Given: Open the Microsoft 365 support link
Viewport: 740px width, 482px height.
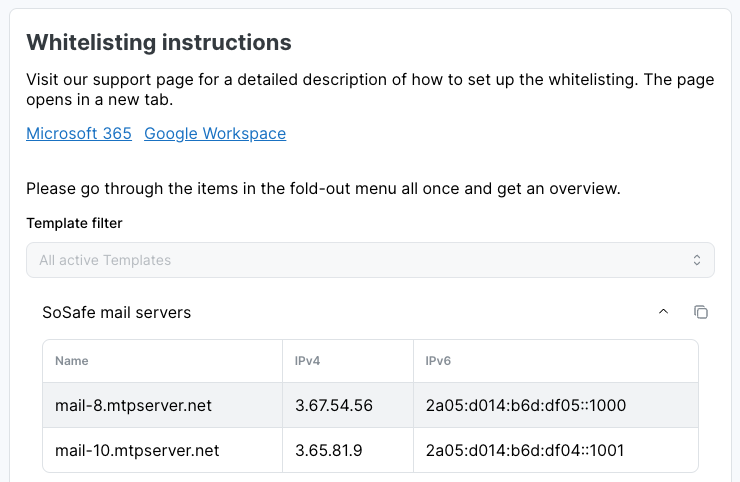Looking at the screenshot, I should [x=79, y=133].
